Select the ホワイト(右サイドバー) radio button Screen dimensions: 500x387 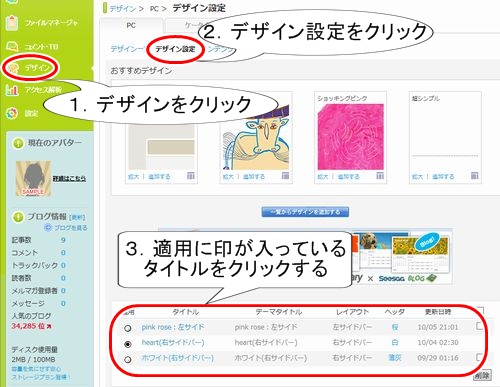(x=128, y=360)
